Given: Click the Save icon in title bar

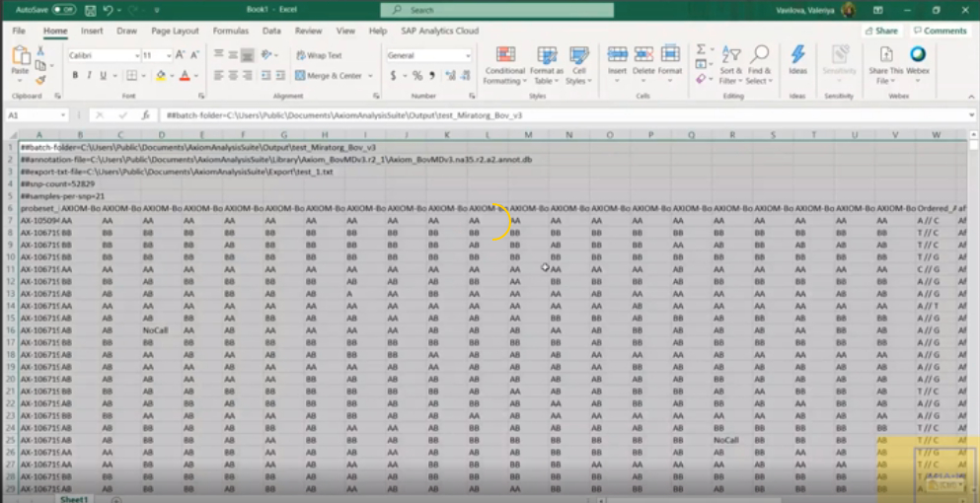Looking at the screenshot, I should point(89,10).
